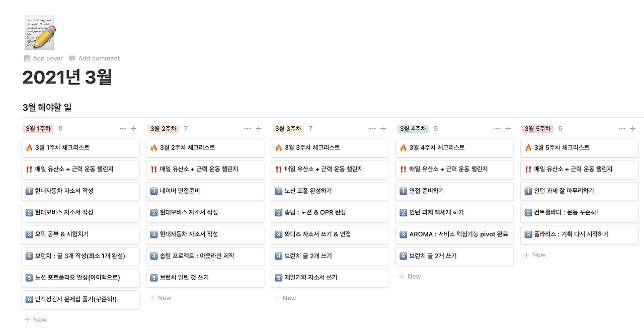Click New below the 3월 1주차 cards

35,320
